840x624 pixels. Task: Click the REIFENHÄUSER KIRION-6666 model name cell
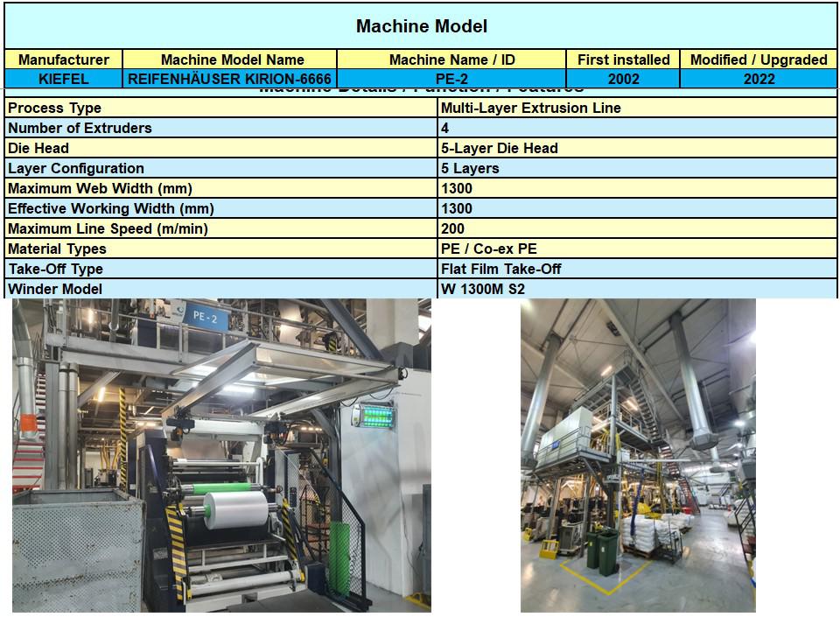pos(229,79)
